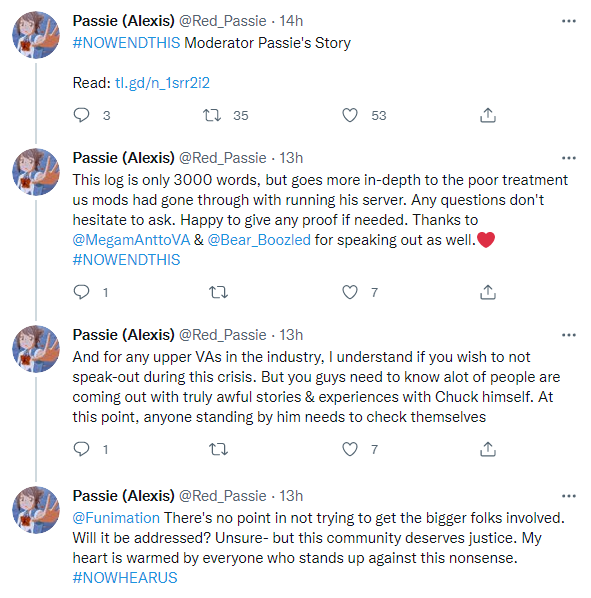
Task: Open the @Funimation mention
Action: click(x=116, y=518)
